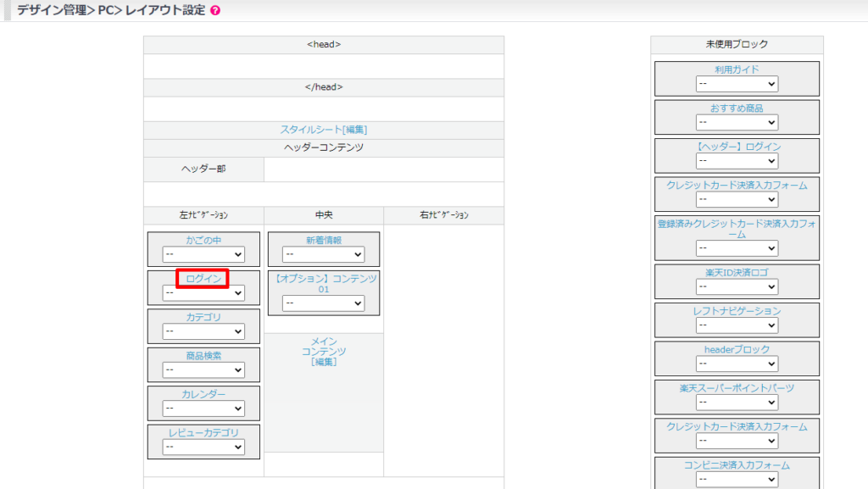Expand dropdown under かごの中 block
The image size is (868, 489).
[203, 254]
